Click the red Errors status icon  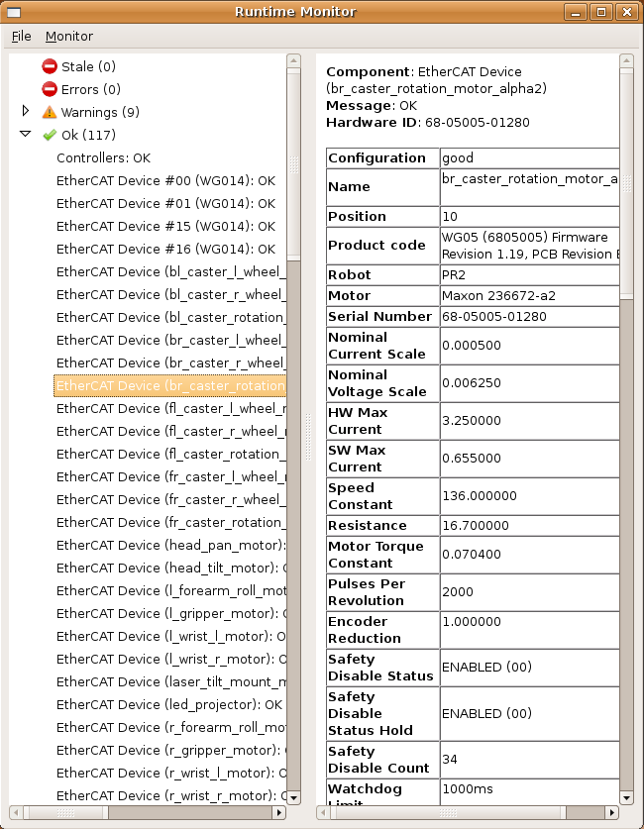point(50,89)
